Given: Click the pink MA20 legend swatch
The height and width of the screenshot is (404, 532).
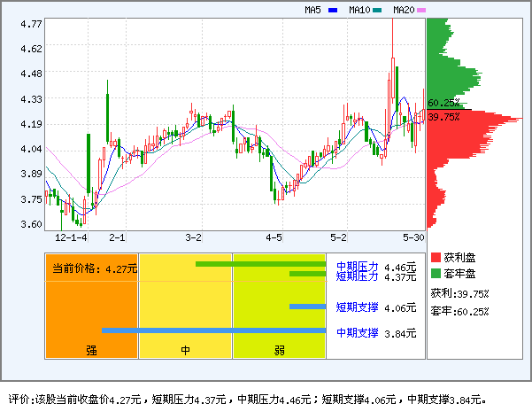Looking at the screenshot, I should click(x=421, y=11).
